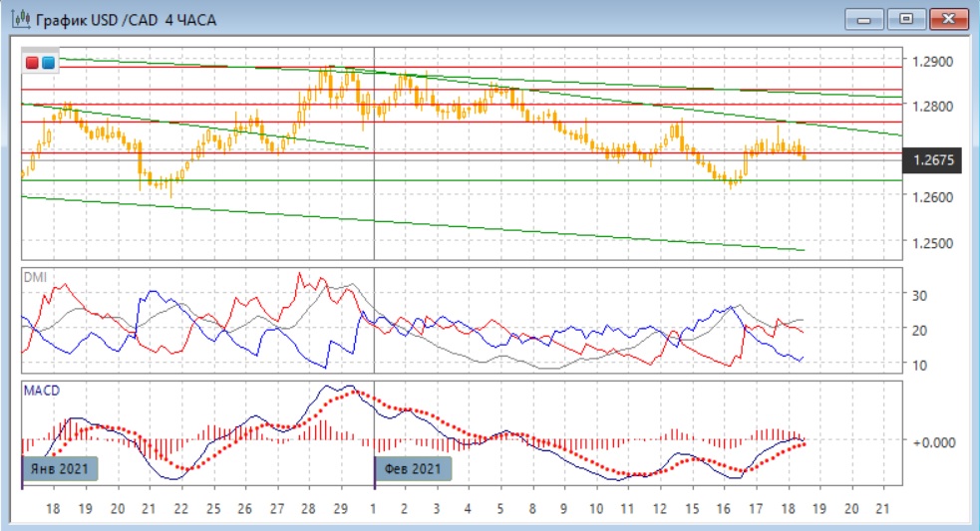Screen dimensions: 980x531
Task: Click the 30 level on the DMI scale
Action: pyautogui.click(x=920, y=295)
